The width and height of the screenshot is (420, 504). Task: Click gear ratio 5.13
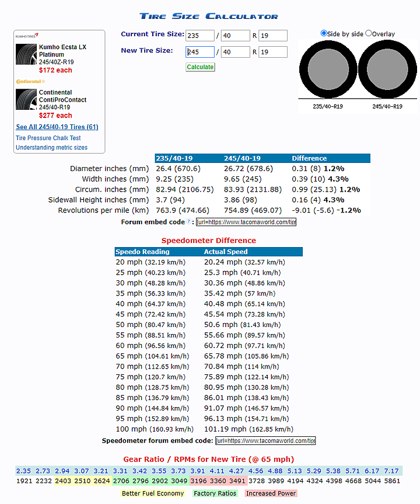click(295, 471)
